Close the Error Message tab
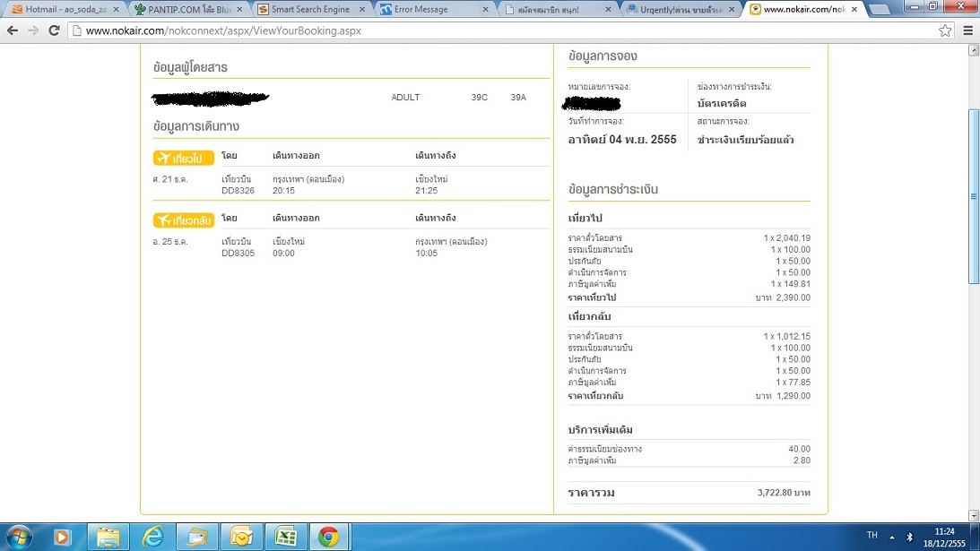 [x=485, y=9]
